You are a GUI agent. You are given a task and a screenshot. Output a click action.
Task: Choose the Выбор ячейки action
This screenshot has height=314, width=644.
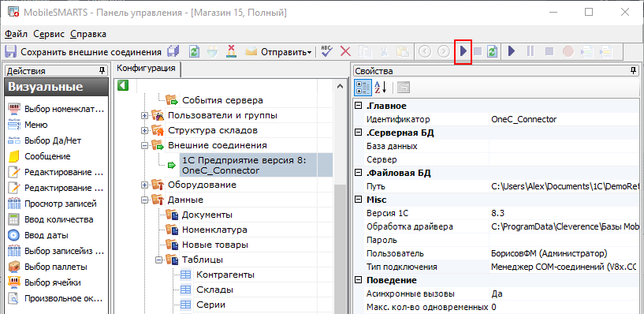tap(53, 282)
